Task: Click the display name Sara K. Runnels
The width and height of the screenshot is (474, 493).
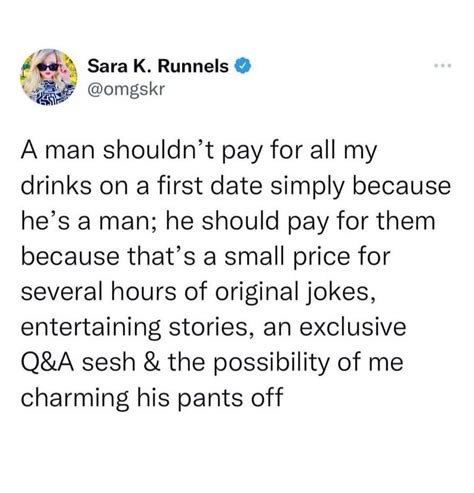Action: pos(158,66)
